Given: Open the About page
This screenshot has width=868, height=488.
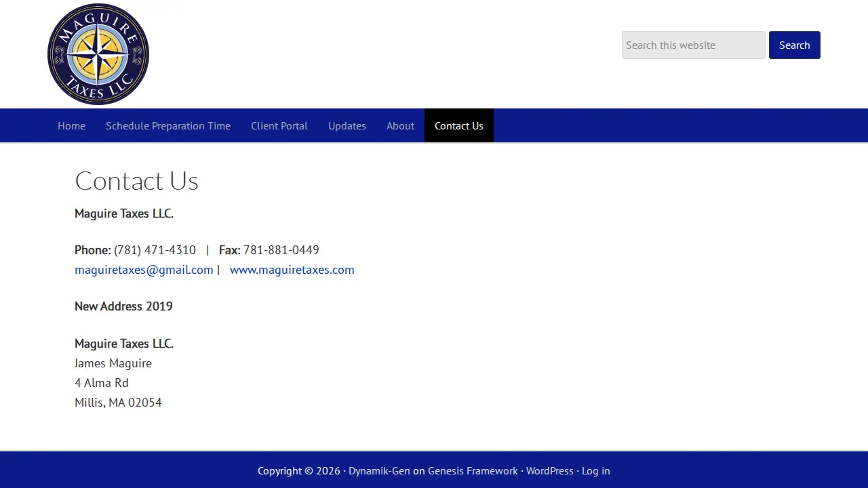Looking at the screenshot, I should tap(400, 125).
